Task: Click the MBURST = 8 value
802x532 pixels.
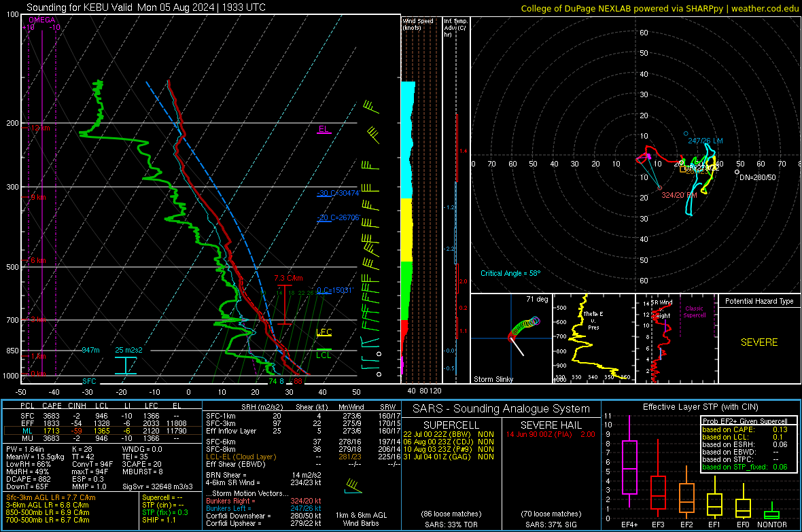Action: [x=142, y=472]
